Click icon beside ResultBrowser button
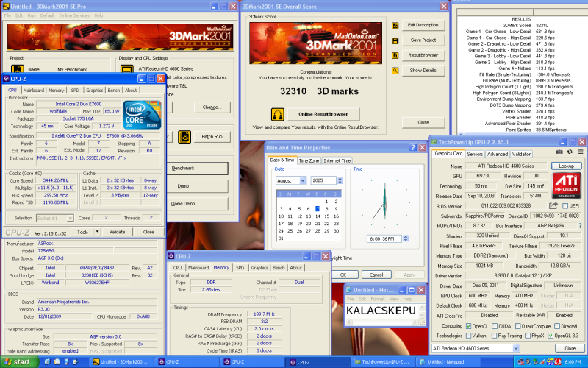The width and height of the screenshot is (588, 368). pyautogui.click(x=395, y=56)
